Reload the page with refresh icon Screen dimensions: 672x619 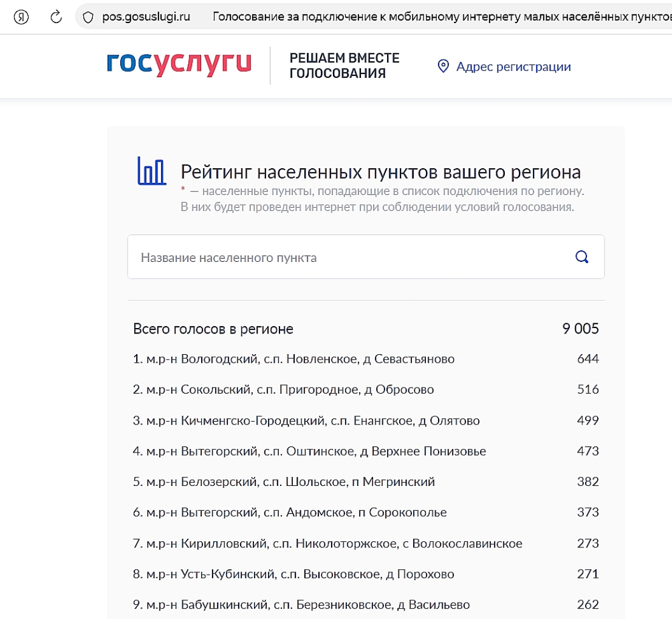point(56,17)
